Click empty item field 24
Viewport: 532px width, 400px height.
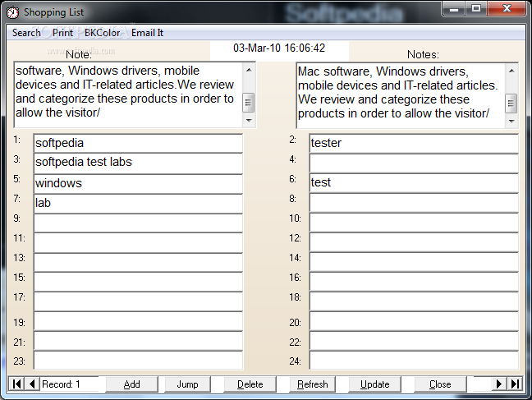click(x=414, y=361)
